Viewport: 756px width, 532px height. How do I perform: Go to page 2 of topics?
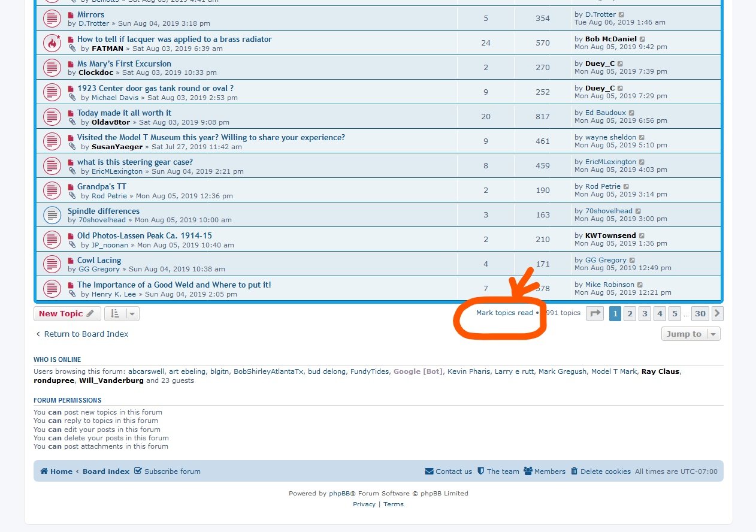pos(630,313)
